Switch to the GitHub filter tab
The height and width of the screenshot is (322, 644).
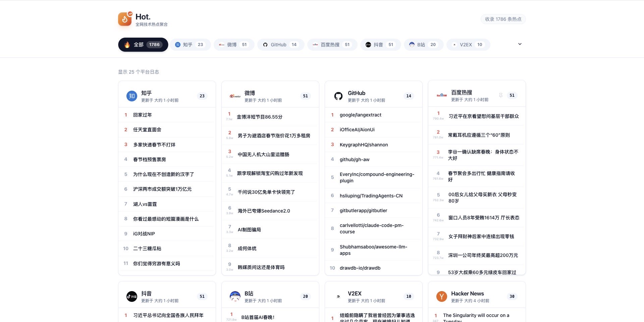click(281, 45)
